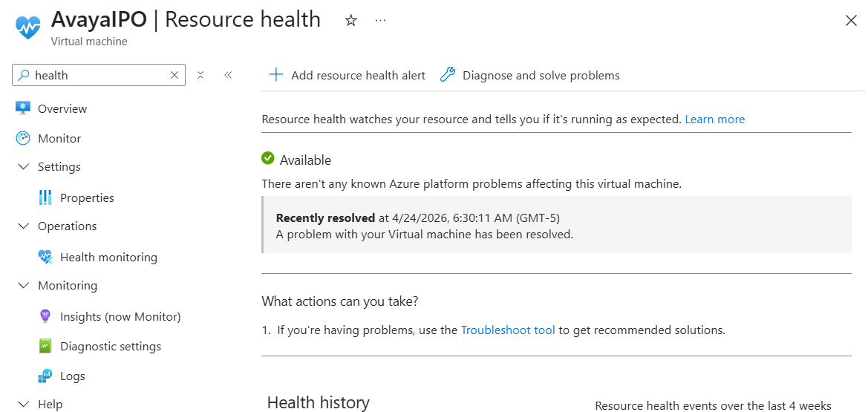This screenshot has width=868, height=412.
Task: Click the Logs icon
Action: tap(45, 376)
